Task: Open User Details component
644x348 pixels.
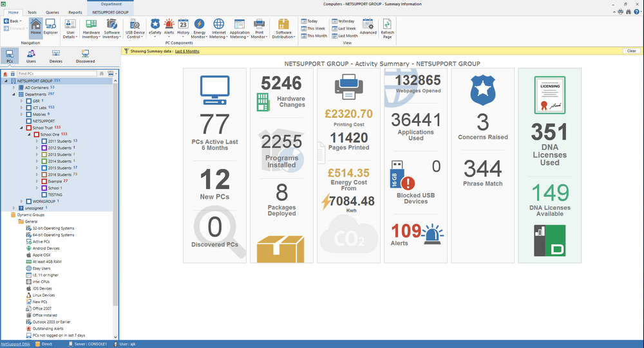Action: tap(70, 29)
